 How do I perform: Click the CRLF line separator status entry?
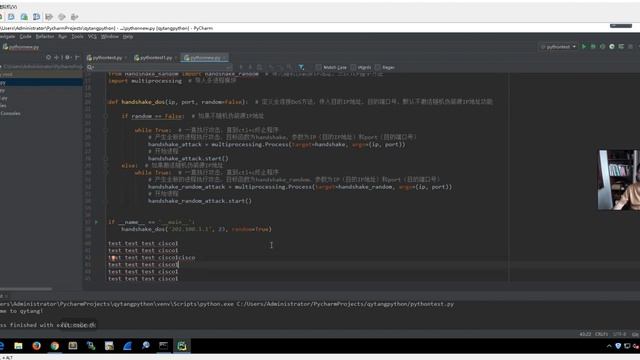(601, 334)
